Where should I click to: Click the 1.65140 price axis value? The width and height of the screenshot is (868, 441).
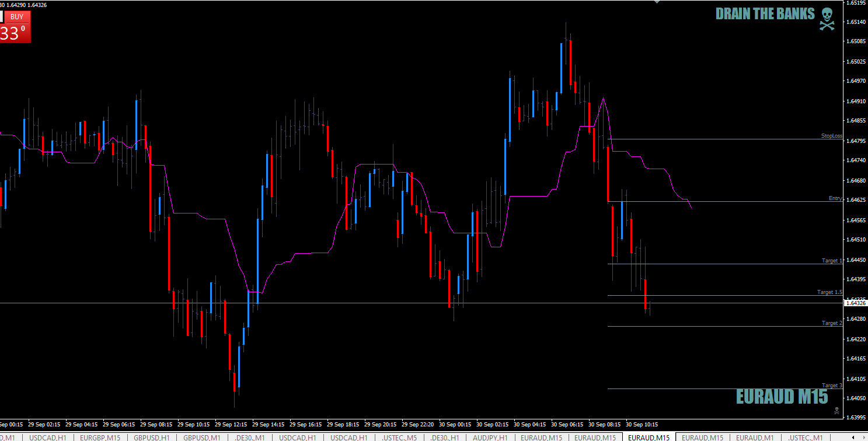click(856, 22)
